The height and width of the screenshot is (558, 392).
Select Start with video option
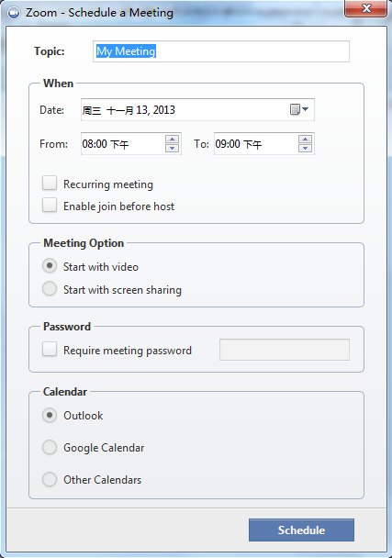[x=50, y=266]
